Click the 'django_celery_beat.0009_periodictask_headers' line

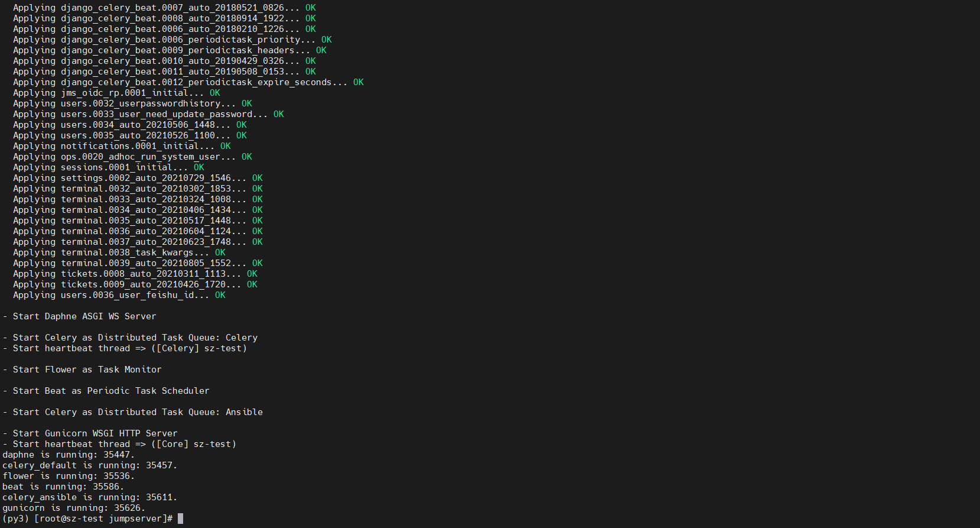pyautogui.click(x=170, y=50)
